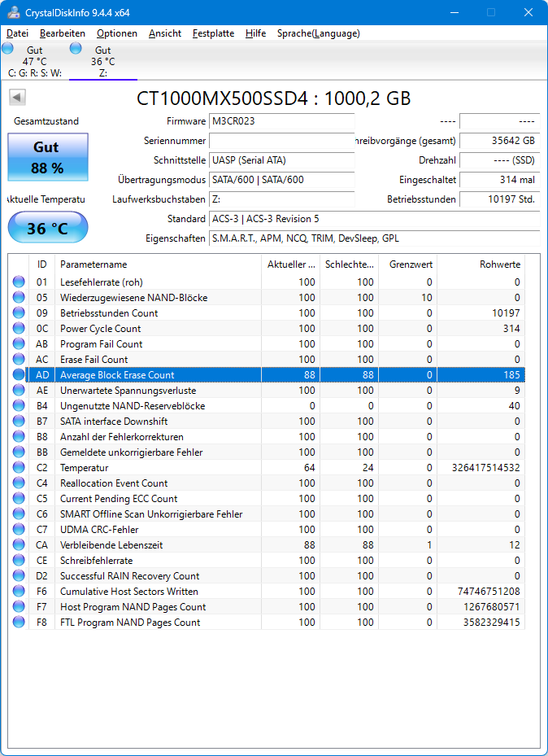Screen dimensions: 548x756
Task: Click status orb of FTL Program NAND Pages row
Action: point(19,623)
